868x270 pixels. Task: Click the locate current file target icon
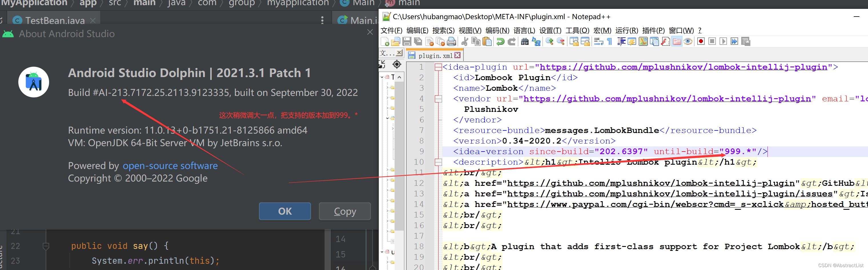[x=397, y=64]
